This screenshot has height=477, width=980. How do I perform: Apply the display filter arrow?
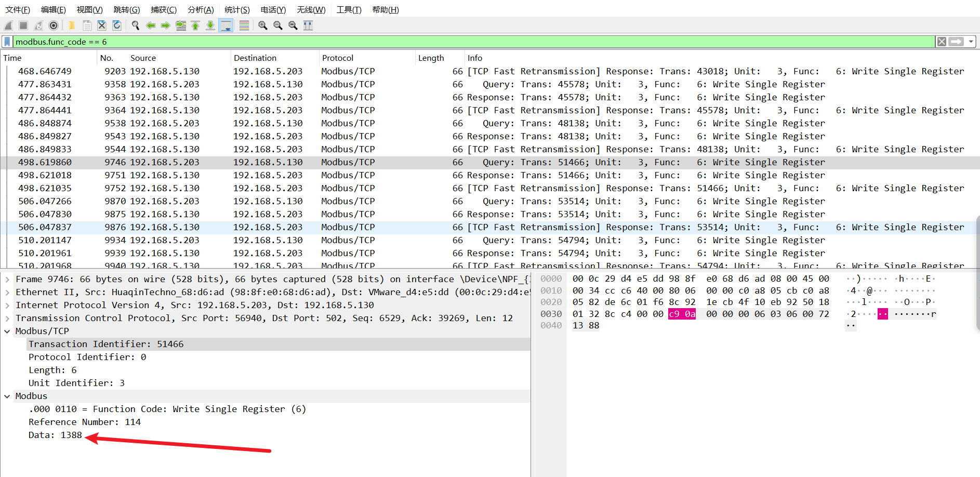pos(956,42)
